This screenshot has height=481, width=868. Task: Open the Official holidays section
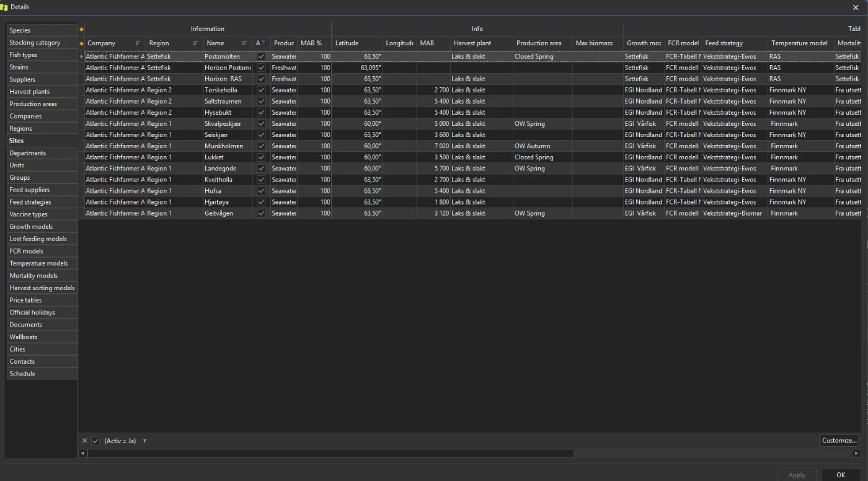pyautogui.click(x=42, y=312)
